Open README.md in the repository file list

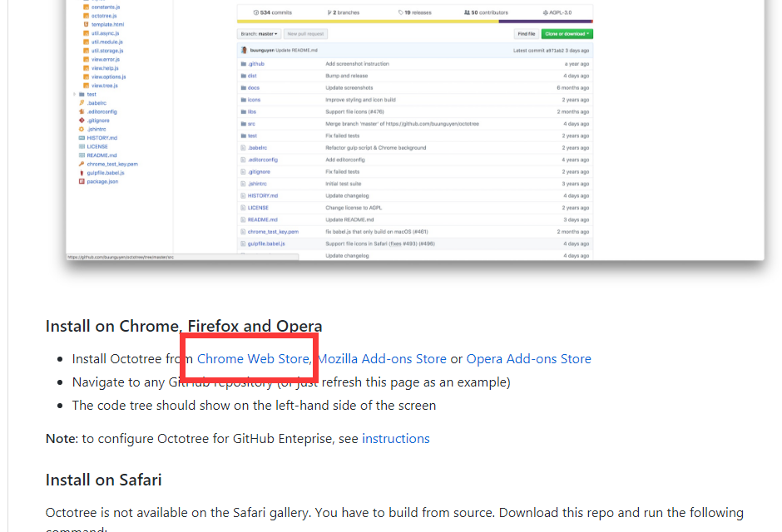pyautogui.click(x=263, y=219)
